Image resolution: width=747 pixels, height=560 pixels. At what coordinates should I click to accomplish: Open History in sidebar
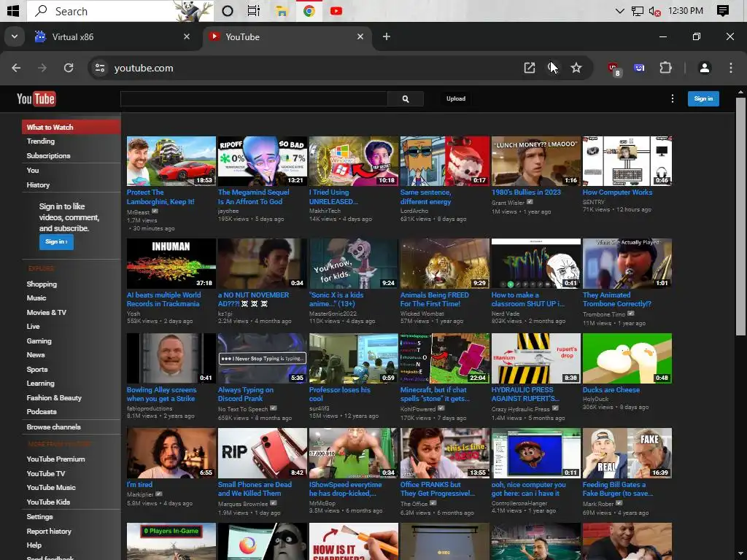(38, 184)
